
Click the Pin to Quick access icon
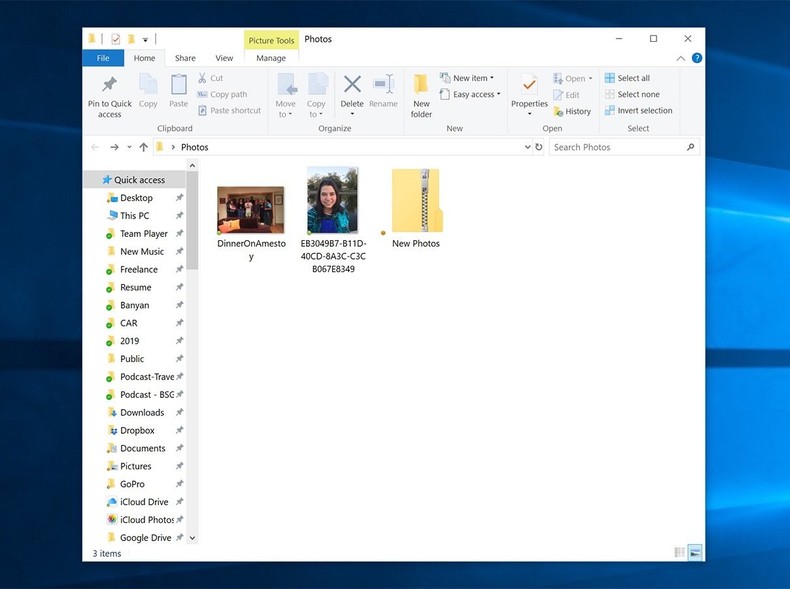point(109,86)
